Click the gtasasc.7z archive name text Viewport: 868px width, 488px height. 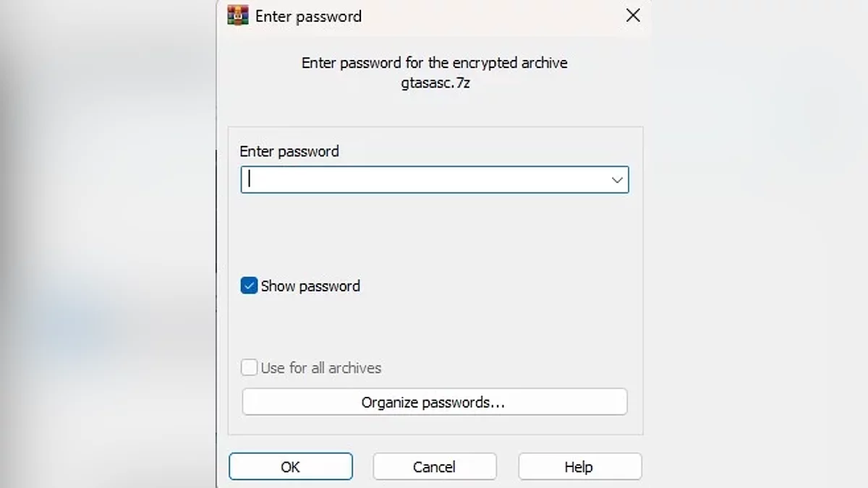(435, 82)
